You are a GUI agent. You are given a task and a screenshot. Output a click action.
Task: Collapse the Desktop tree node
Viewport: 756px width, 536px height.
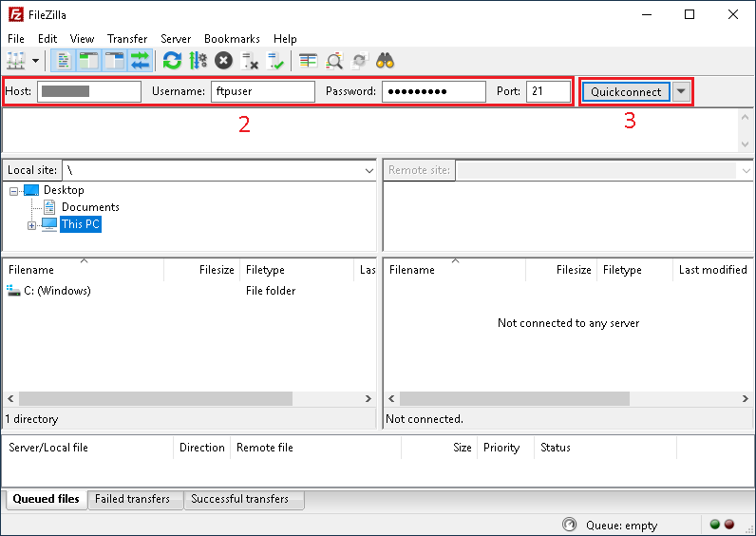tap(13, 192)
